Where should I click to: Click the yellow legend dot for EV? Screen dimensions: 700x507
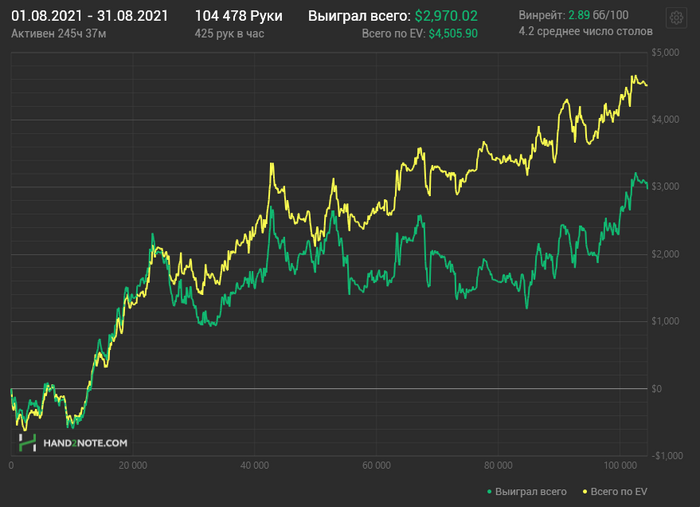[x=585, y=492]
